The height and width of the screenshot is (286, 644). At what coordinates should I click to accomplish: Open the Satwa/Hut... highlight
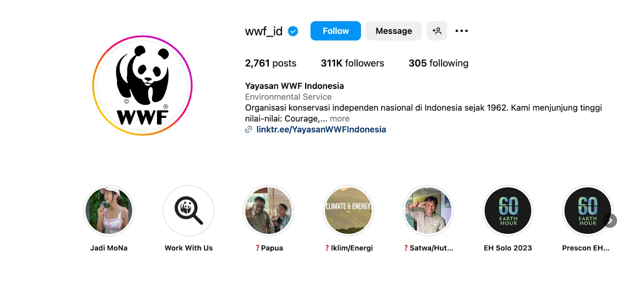pos(428,210)
